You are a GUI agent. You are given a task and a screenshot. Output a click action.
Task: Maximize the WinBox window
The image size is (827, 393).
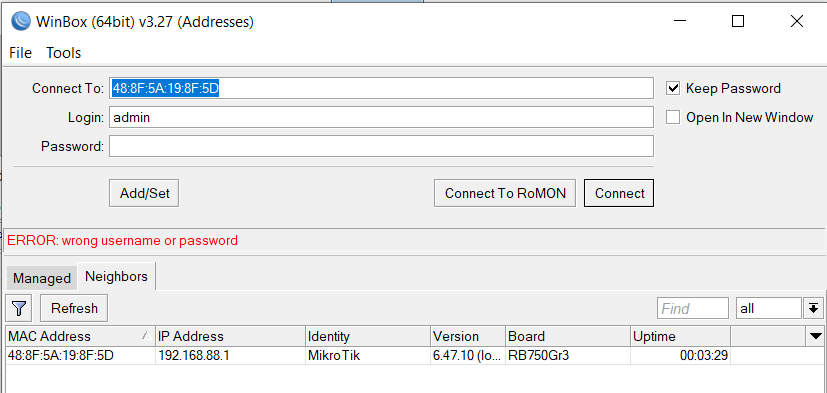pos(738,21)
